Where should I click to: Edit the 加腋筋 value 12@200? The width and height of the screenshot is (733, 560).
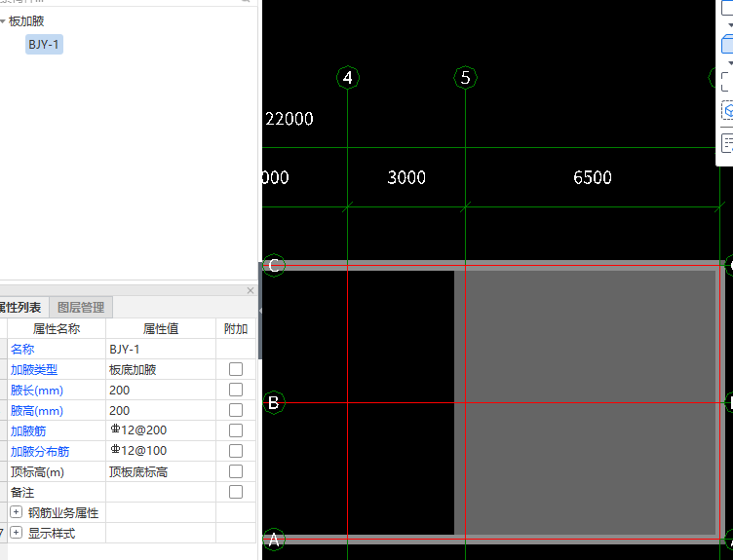(x=161, y=430)
